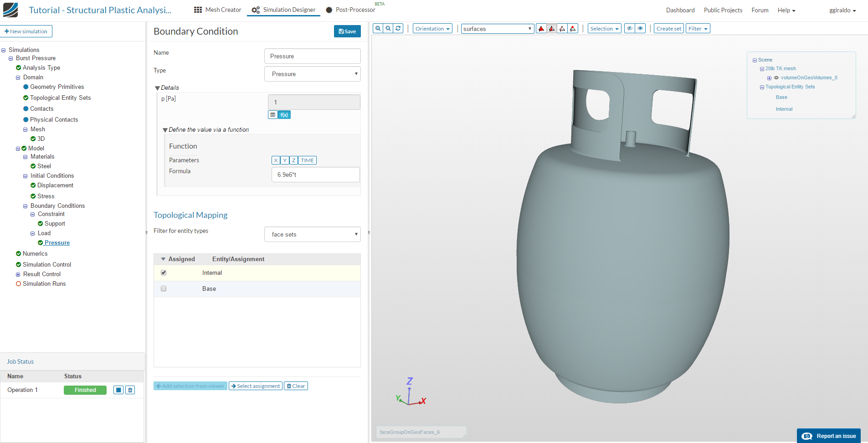The image size is (868, 443).
Task: Save the boundary condition
Action: (x=347, y=31)
